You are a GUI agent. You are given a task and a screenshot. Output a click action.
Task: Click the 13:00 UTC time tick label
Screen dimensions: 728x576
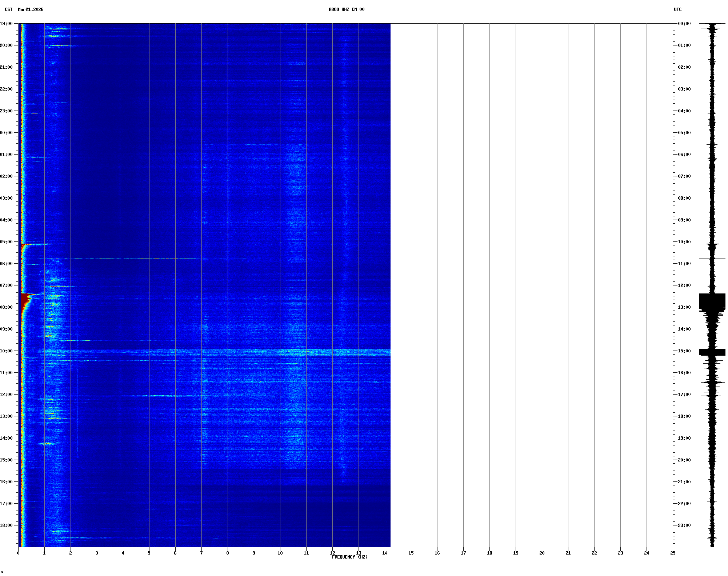[684, 307]
